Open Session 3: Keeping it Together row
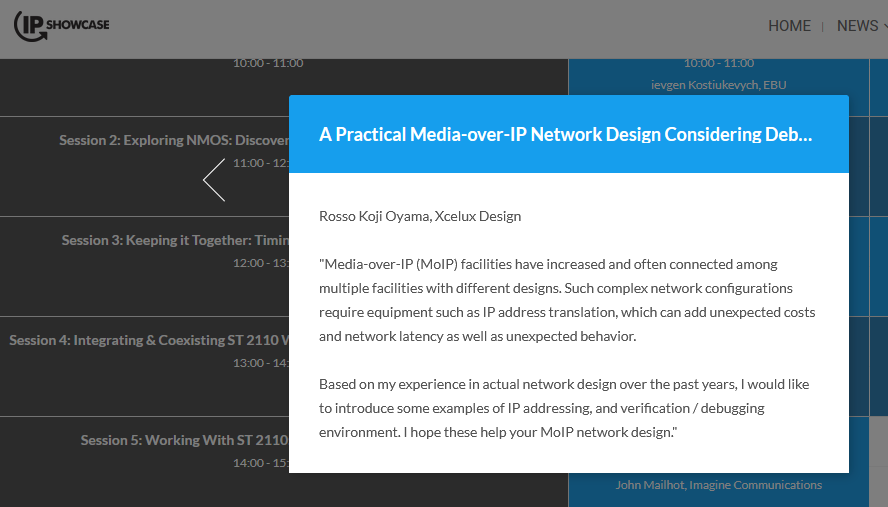The image size is (888, 507). 144,266
